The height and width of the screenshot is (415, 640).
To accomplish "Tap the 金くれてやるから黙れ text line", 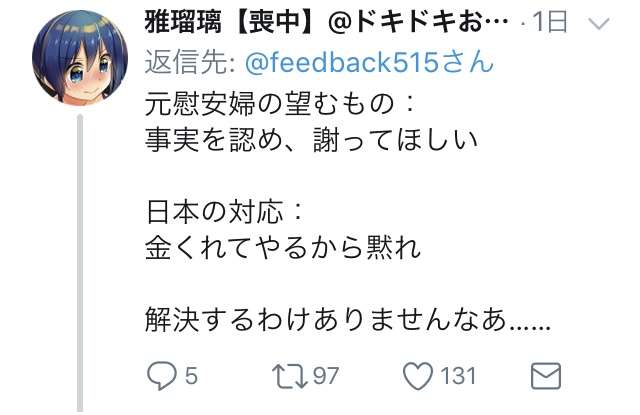I will click(283, 247).
